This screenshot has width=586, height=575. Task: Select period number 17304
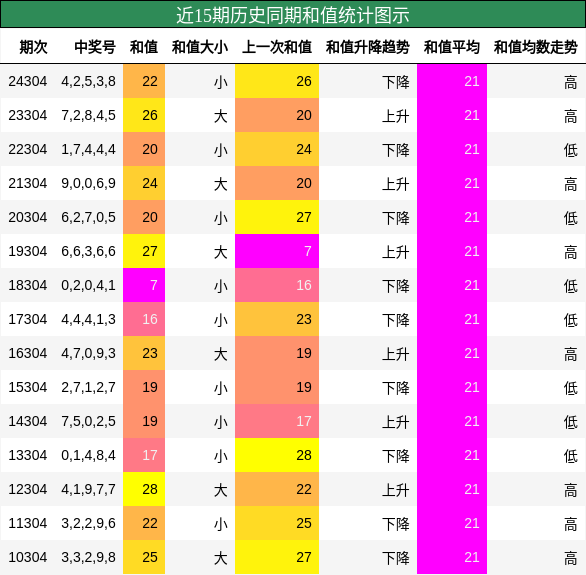[x=28, y=319]
